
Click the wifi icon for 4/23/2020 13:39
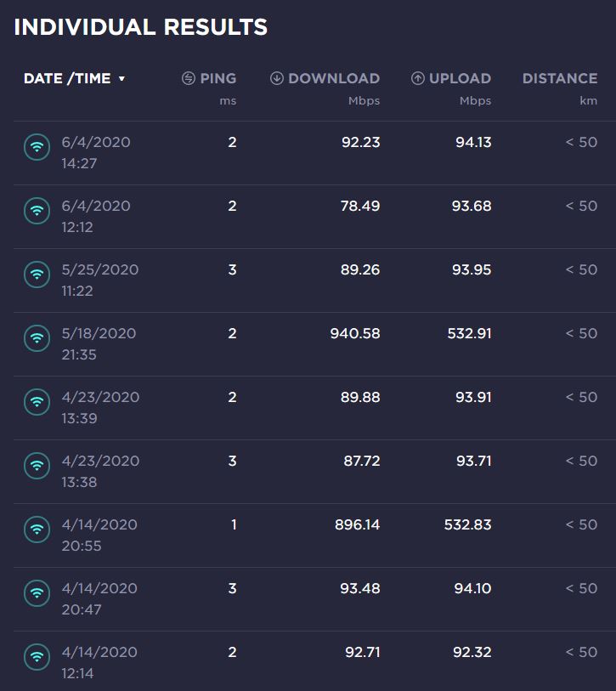click(37, 402)
